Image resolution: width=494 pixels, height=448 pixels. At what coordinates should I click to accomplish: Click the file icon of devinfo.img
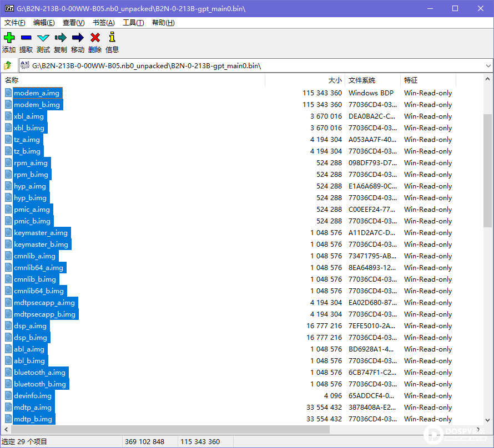point(8,395)
